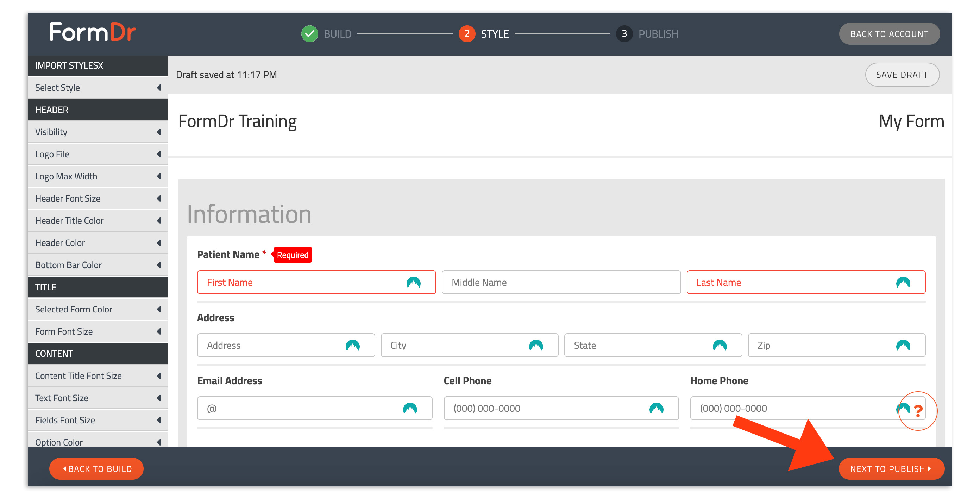
Task: Click the TITLE section heading
Action: [98, 287]
